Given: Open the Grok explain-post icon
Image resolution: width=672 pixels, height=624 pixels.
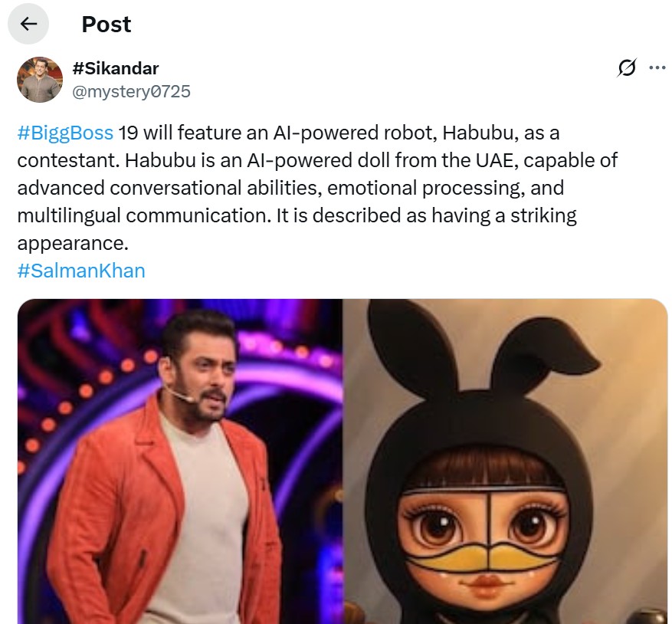Looking at the screenshot, I should coord(626,69).
